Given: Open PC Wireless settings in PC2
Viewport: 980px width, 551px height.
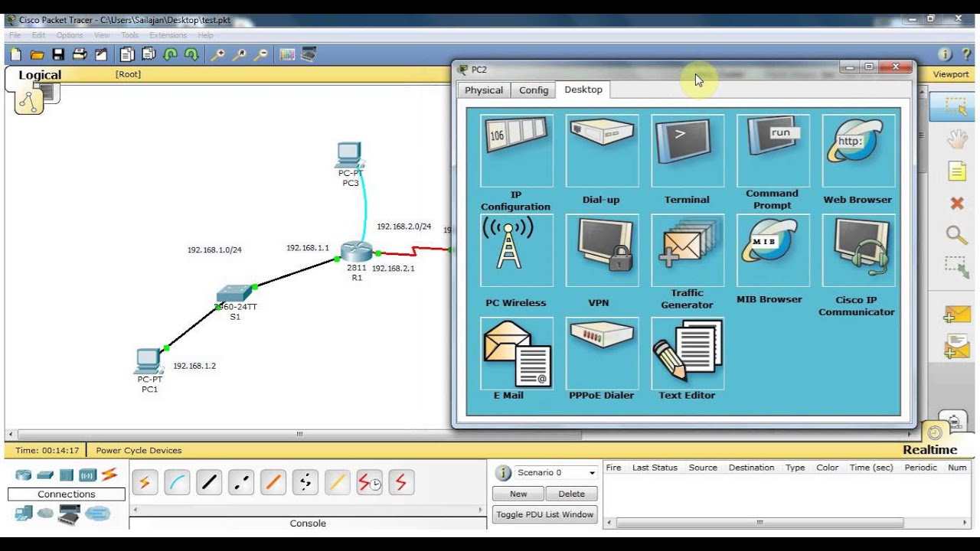Looking at the screenshot, I should (x=517, y=250).
